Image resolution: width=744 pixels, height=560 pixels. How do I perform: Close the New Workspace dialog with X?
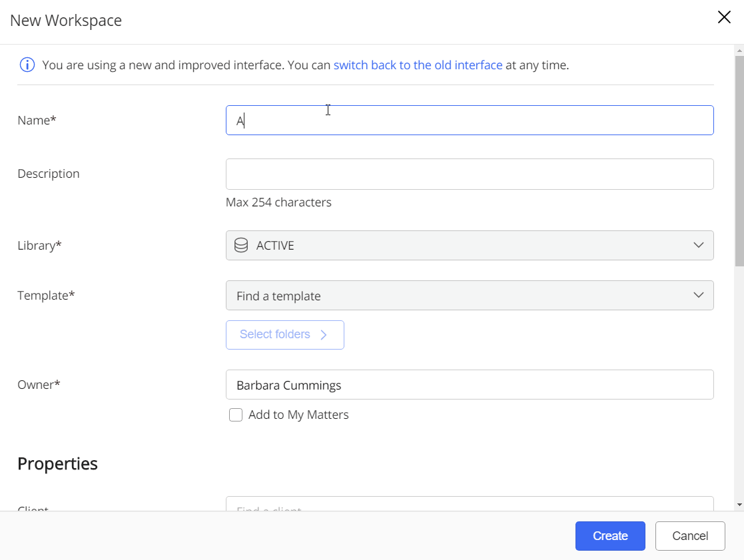724,18
